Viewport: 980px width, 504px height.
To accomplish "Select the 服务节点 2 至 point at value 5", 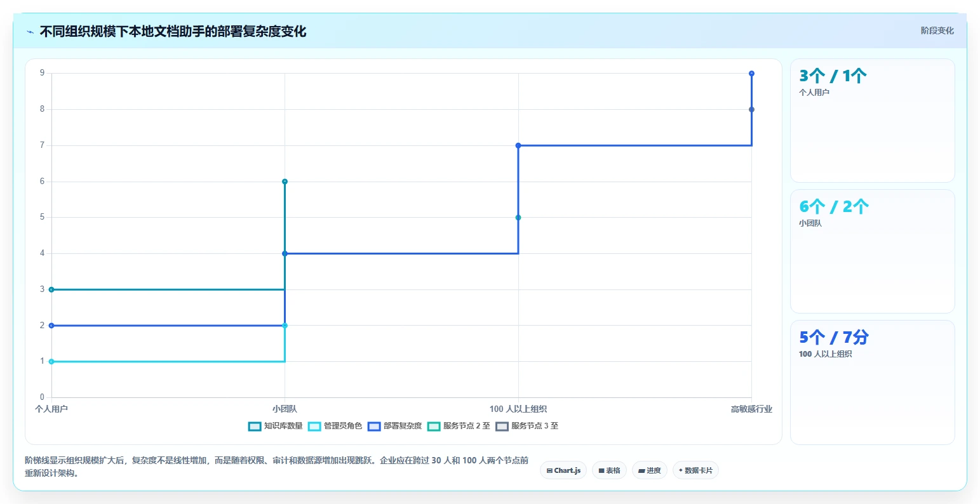I will pos(518,218).
